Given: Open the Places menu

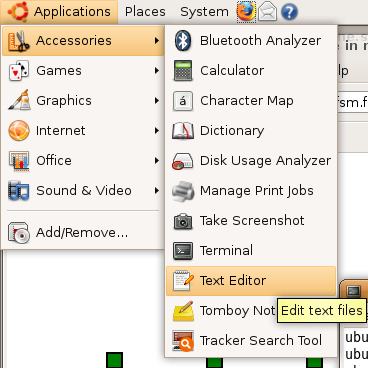Looking at the screenshot, I should 145,12.
